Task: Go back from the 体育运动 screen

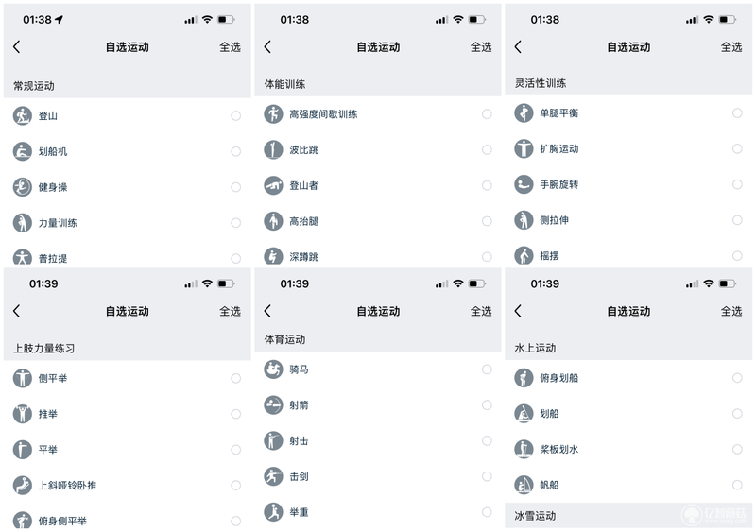Action: 268,311
